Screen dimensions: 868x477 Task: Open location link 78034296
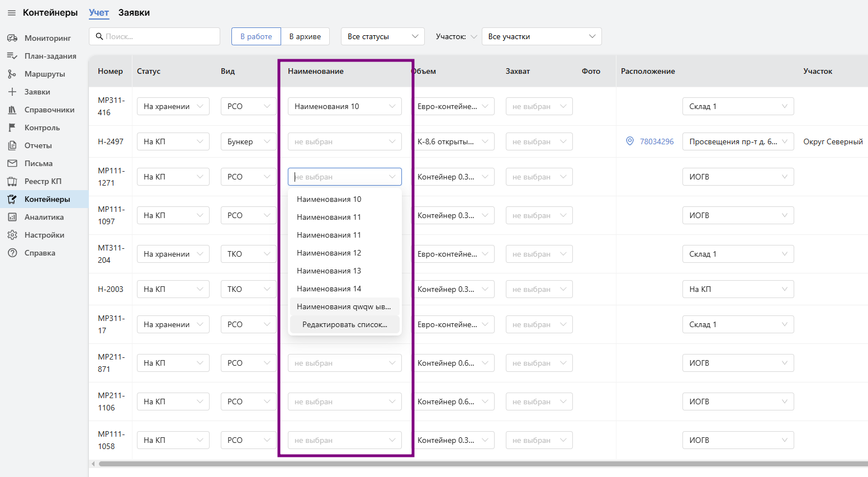[x=657, y=141]
